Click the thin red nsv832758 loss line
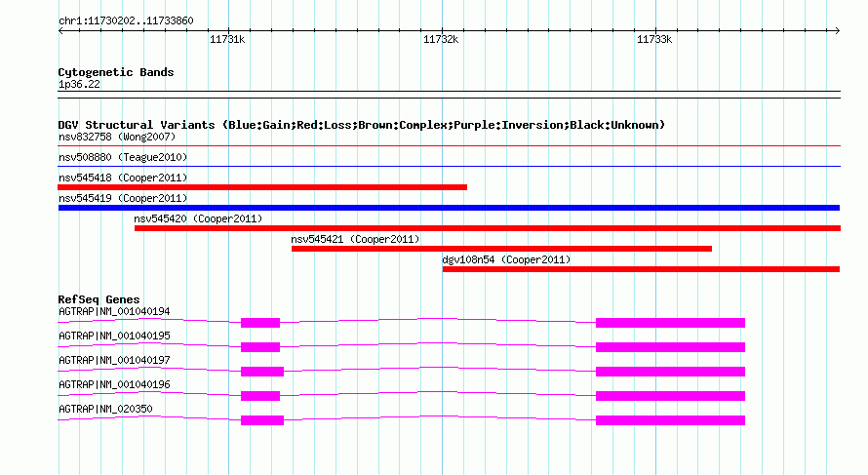This screenshot has width=868, height=475. 449,146
